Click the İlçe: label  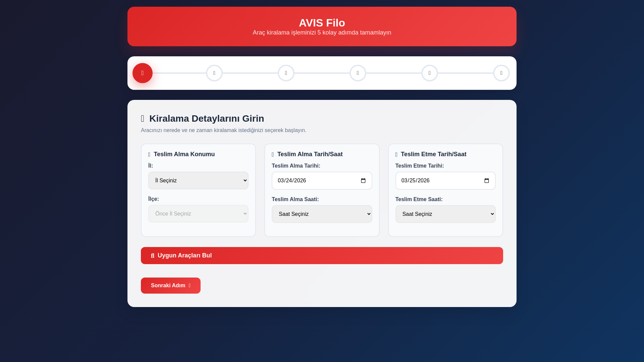[154, 199]
